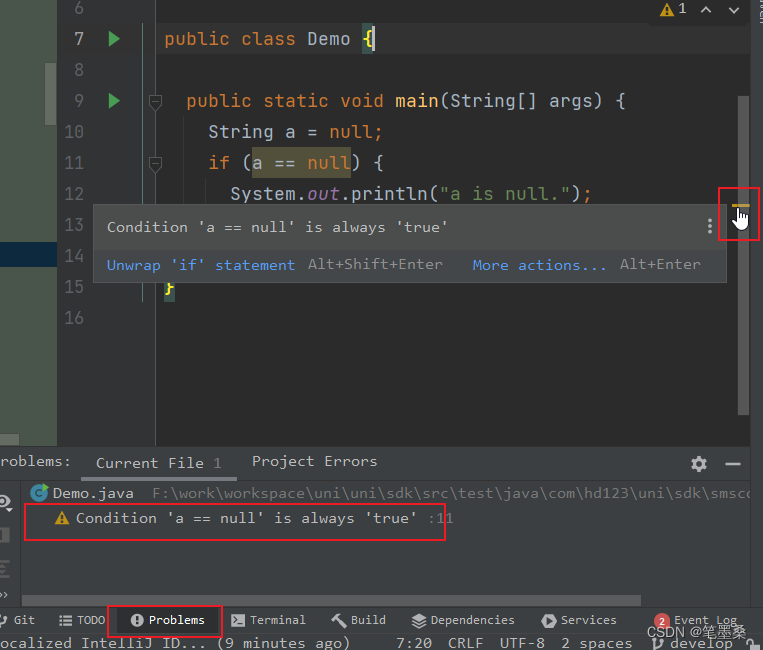
Task: Toggle the preview eye icon
Action: click(6, 502)
